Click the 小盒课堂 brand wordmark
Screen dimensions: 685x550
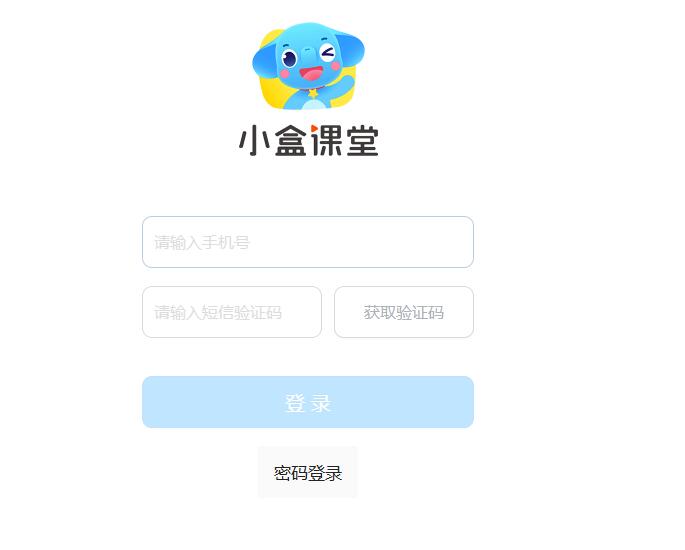(x=308, y=140)
